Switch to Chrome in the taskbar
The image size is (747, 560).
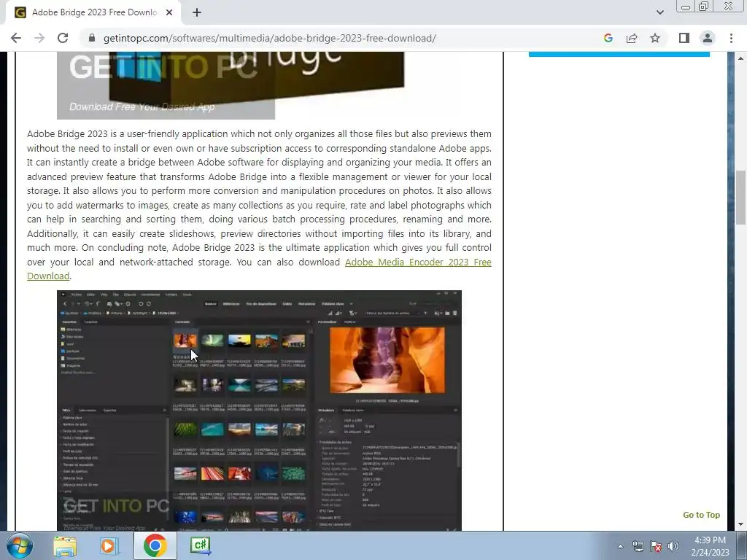pos(155,545)
